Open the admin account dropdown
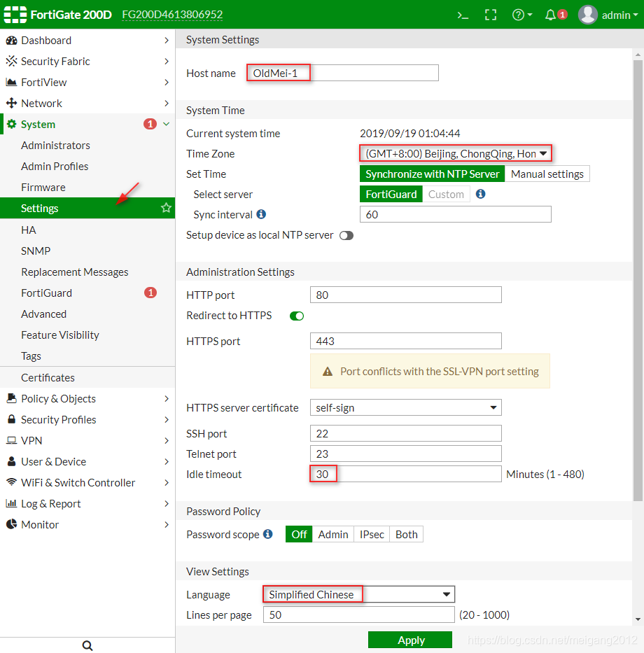The image size is (644, 653). click(x=619, y=15)
